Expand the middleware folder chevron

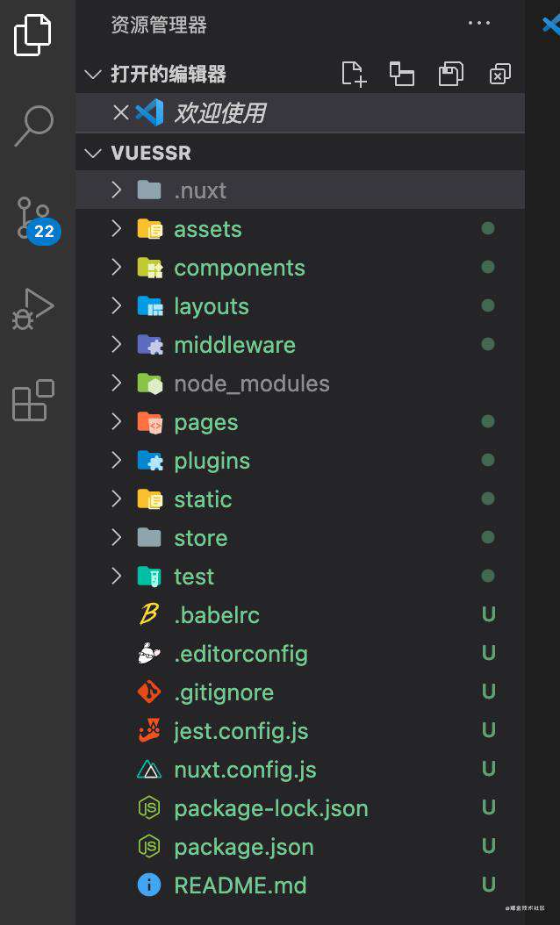[117, 345]
